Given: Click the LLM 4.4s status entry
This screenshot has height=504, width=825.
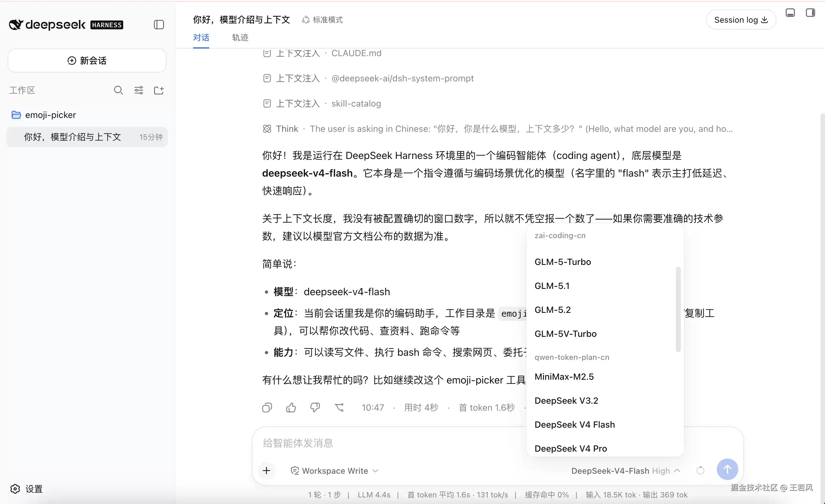Looking at the screenshot, I should [x=374, y=495].
